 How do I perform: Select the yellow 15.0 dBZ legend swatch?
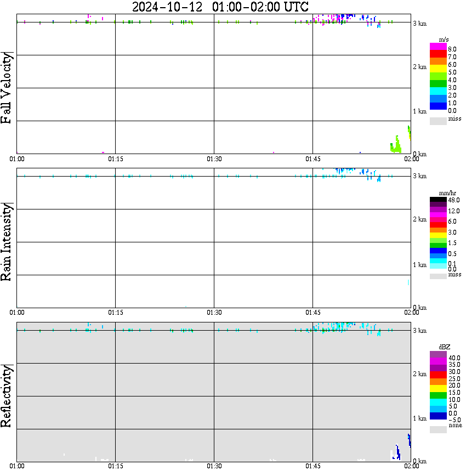click(438, 389)
